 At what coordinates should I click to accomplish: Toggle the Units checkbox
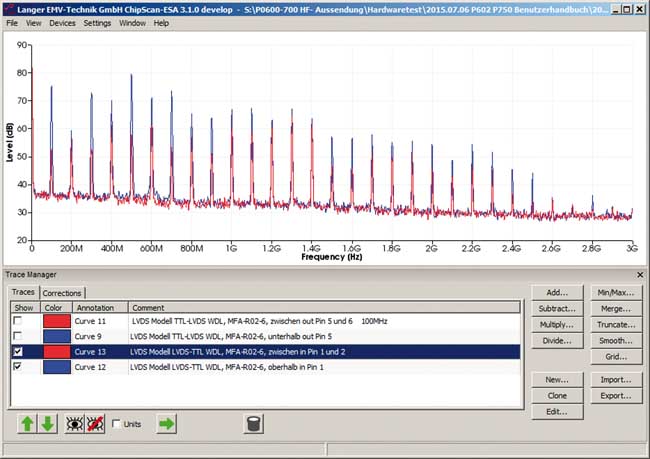pos(117,424)
